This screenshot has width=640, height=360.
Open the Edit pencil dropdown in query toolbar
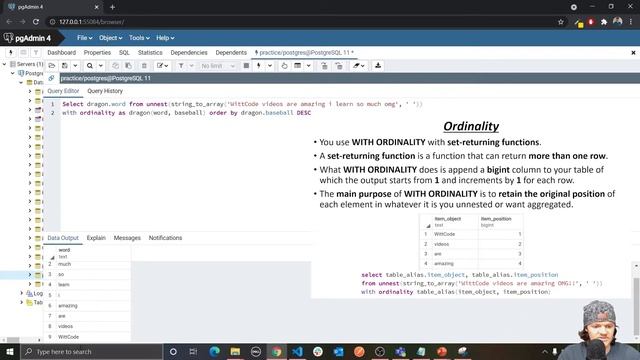[x=162, y=66]
